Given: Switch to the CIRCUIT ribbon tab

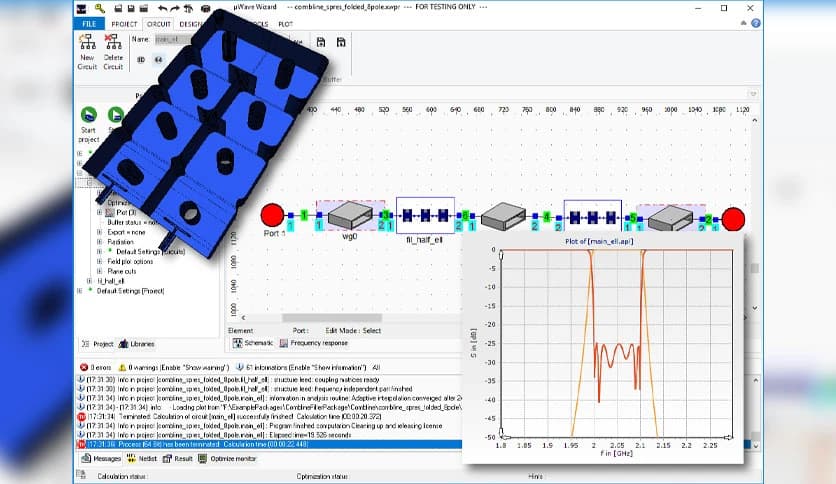Looking at the screenshot, I should (158, 24).
